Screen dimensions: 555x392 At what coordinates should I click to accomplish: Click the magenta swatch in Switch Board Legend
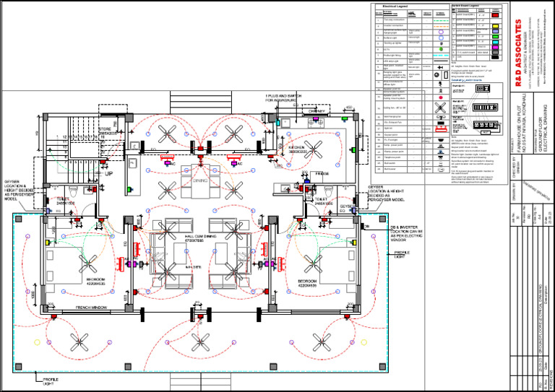[495, 47]
